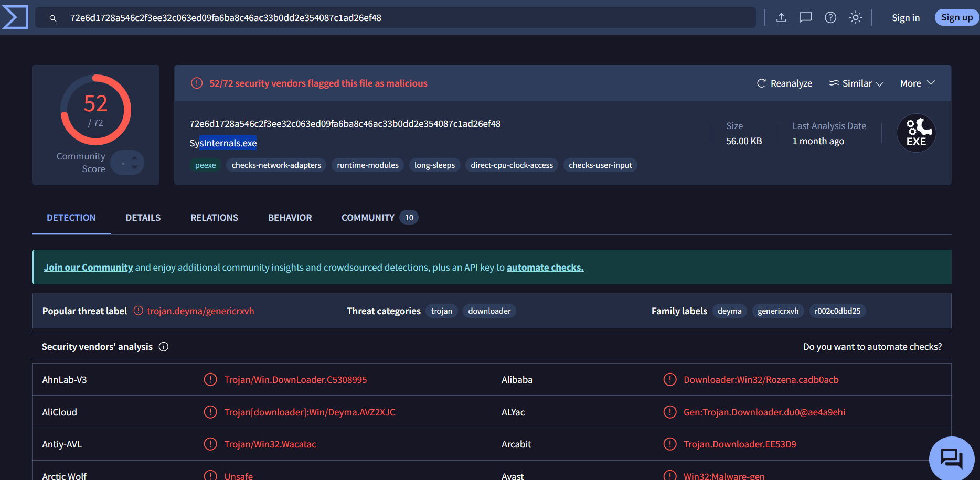The image size is (980, 480).
Task: Select the peexe tag
Action: coord(205,165)
